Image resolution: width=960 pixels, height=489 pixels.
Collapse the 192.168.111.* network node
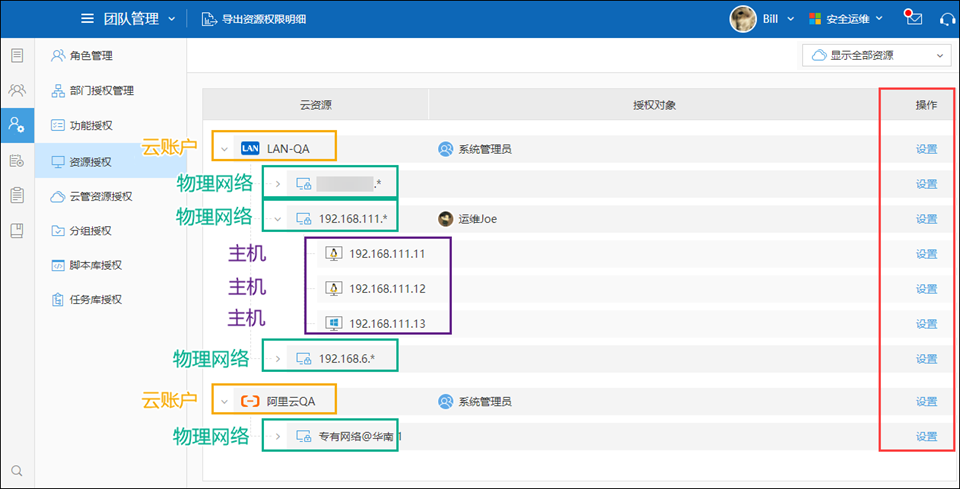pos(277,219)
